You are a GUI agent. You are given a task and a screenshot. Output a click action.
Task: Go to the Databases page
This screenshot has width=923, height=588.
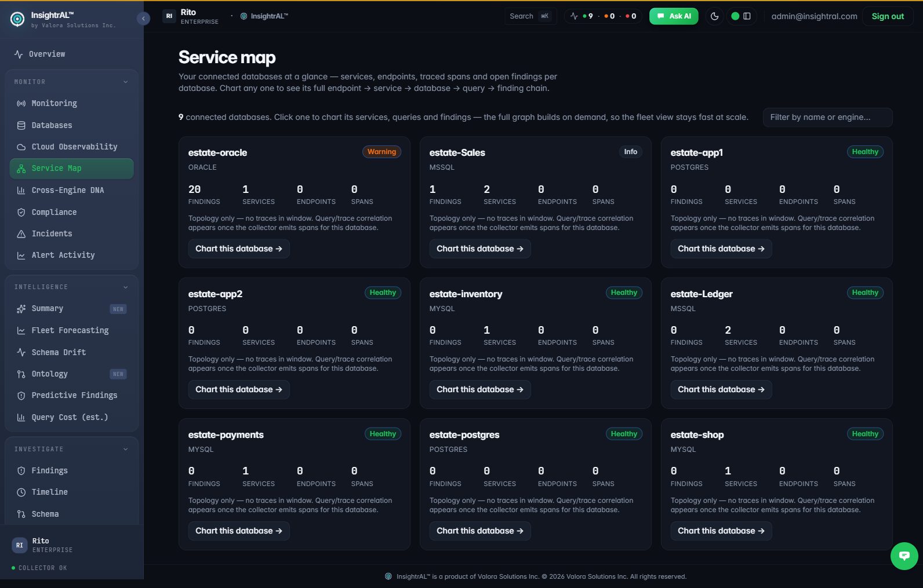click(72, 125)
